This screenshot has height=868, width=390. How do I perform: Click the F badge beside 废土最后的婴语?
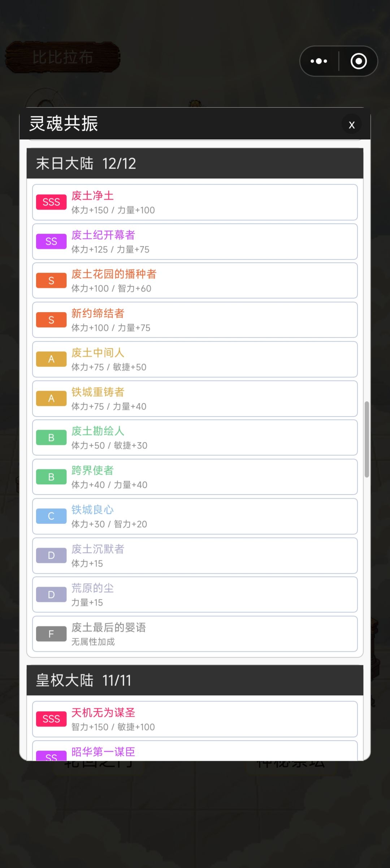coord(51,634)
